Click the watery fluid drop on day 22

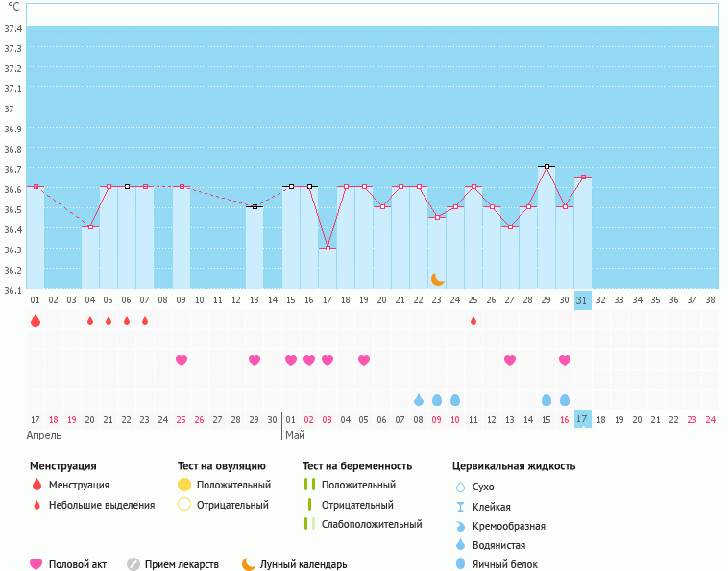coord(419,399)
